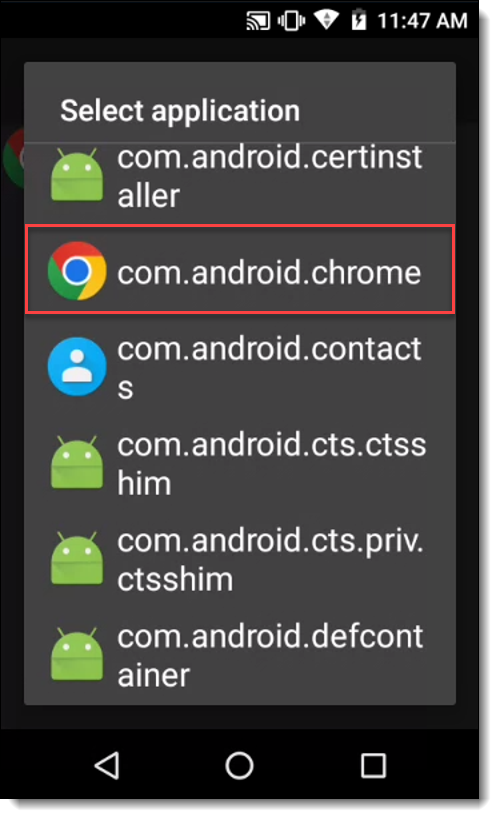Select com.android.contacts entry
The height and width of the screenshot is (819, 499).
point(240,367)
